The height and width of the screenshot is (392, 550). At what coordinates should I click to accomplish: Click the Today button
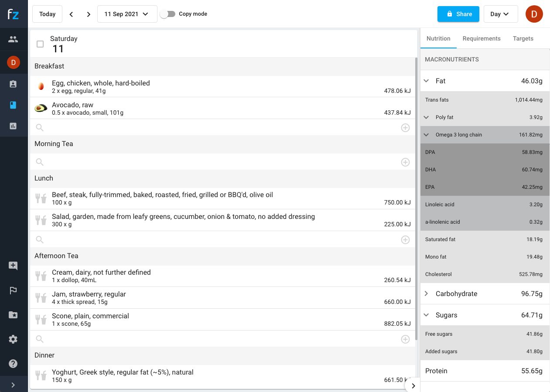[47, 14]
